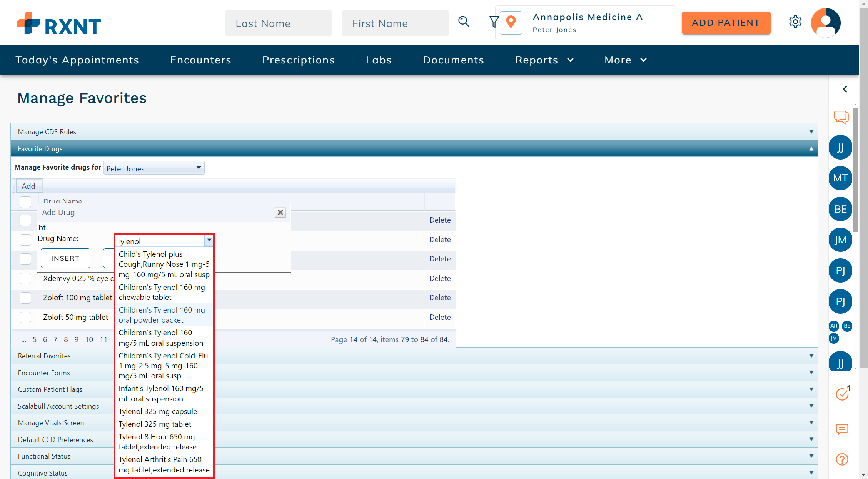Expand the Default CCD Preferences section
This screenshot has width=868, height=479.
414,440
